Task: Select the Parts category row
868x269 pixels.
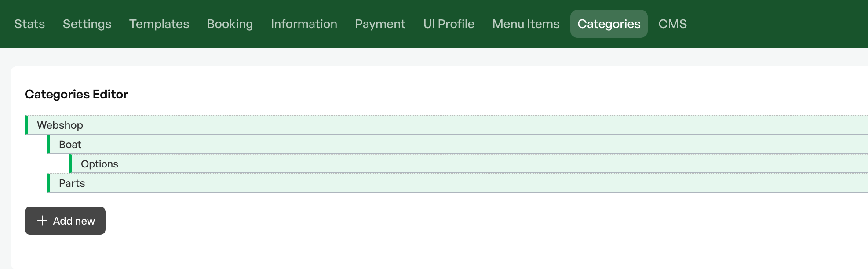Action: (x=457, y=183)
